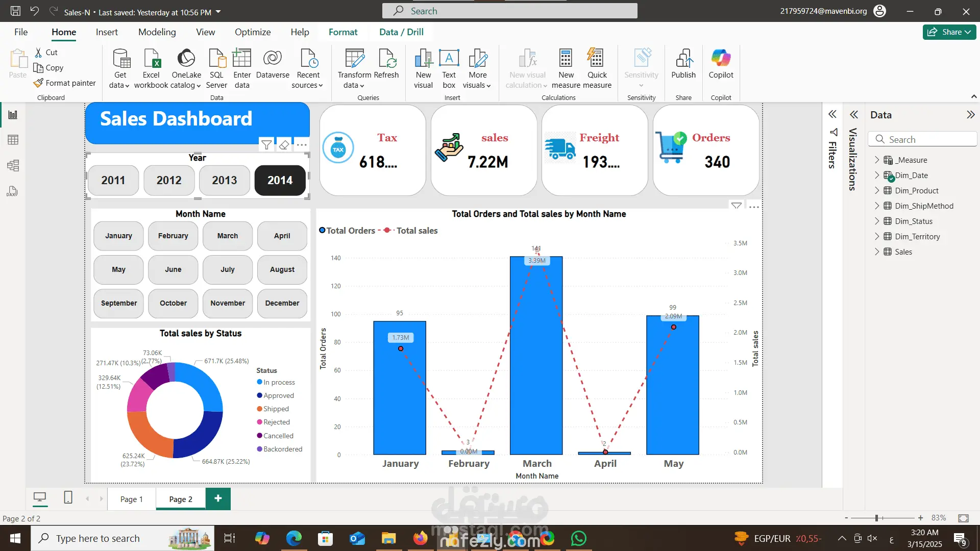Click the Share button
The image size is (980, 551).
948,32
